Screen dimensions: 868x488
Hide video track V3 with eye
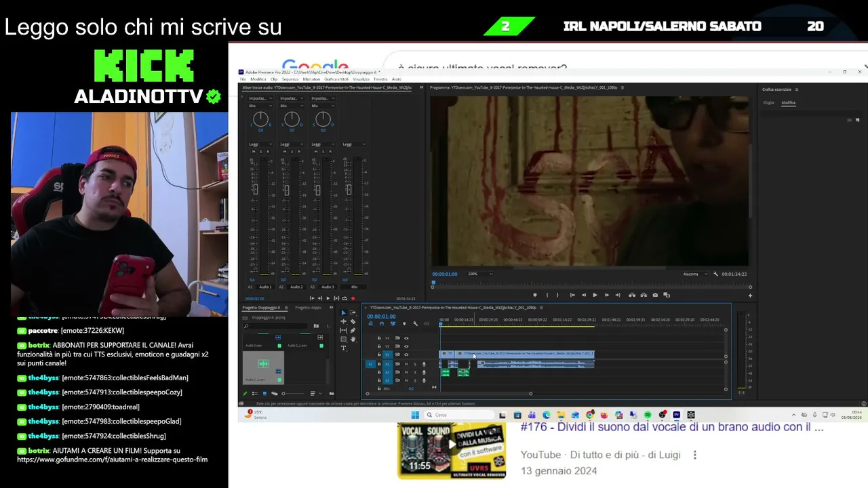click(x=406, y=338)
